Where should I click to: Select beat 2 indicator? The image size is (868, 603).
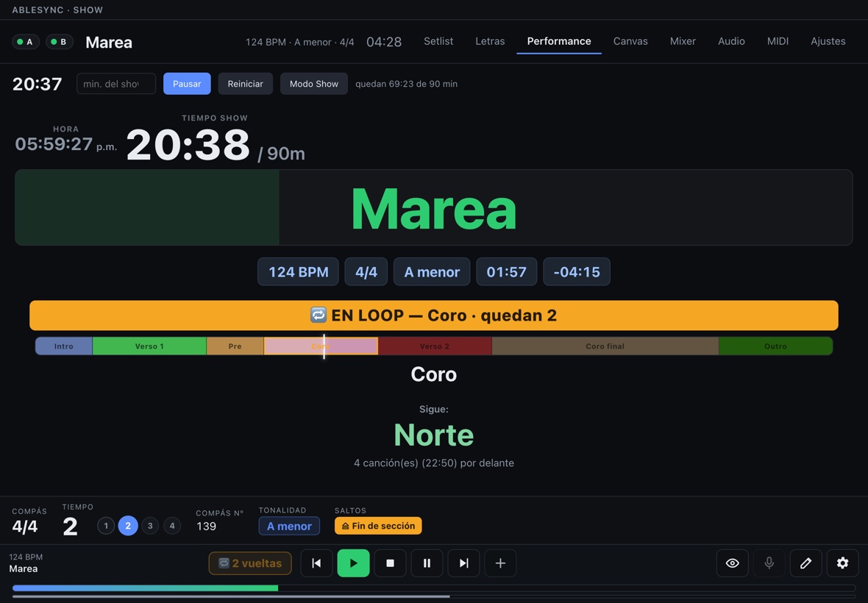128,526
